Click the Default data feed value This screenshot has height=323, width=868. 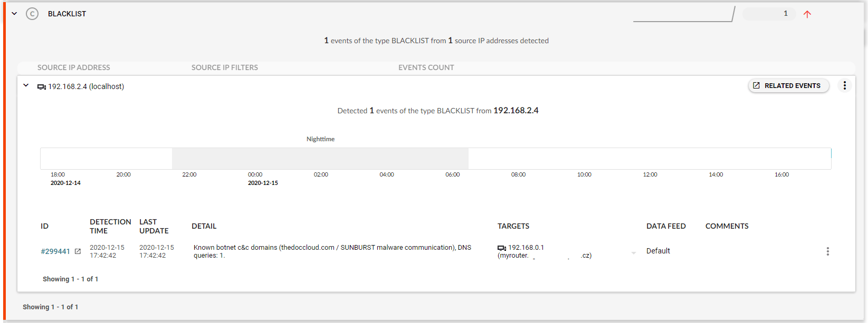click(x=658, y=251)
